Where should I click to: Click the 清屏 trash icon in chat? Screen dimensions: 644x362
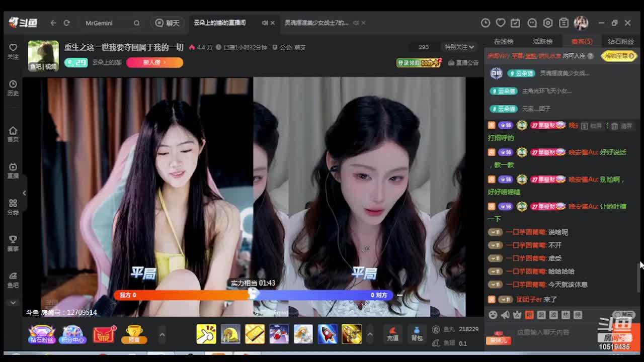pos(614,126)
